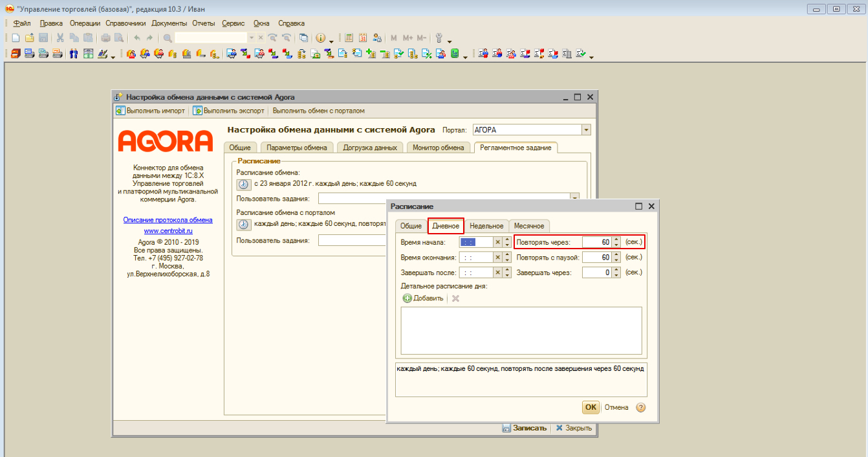
Task: Run 'Выполнить экспорт' from the form toolbar
Action: [x=228, y=111]
